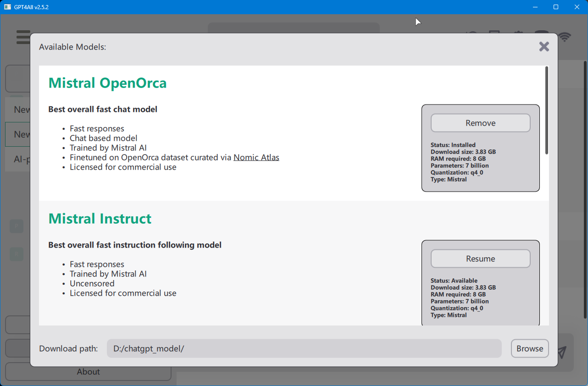
Task: Minimize the GPT4All window
Action: click(535, 7)
